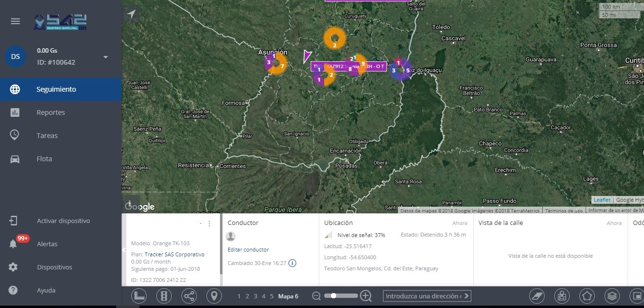The width and height of the screenshot is (644, 308).
Task: Open the map layers stack icon
Action: click(x=612, y=296)
